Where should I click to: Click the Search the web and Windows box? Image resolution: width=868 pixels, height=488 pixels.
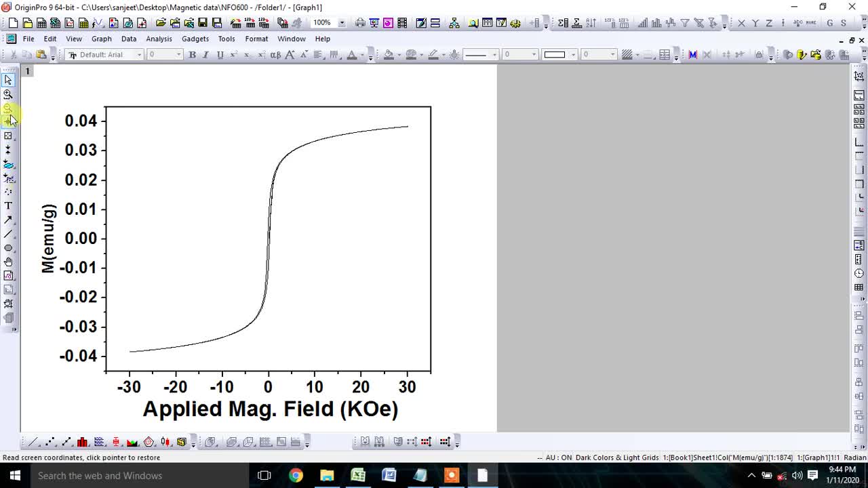139,476
